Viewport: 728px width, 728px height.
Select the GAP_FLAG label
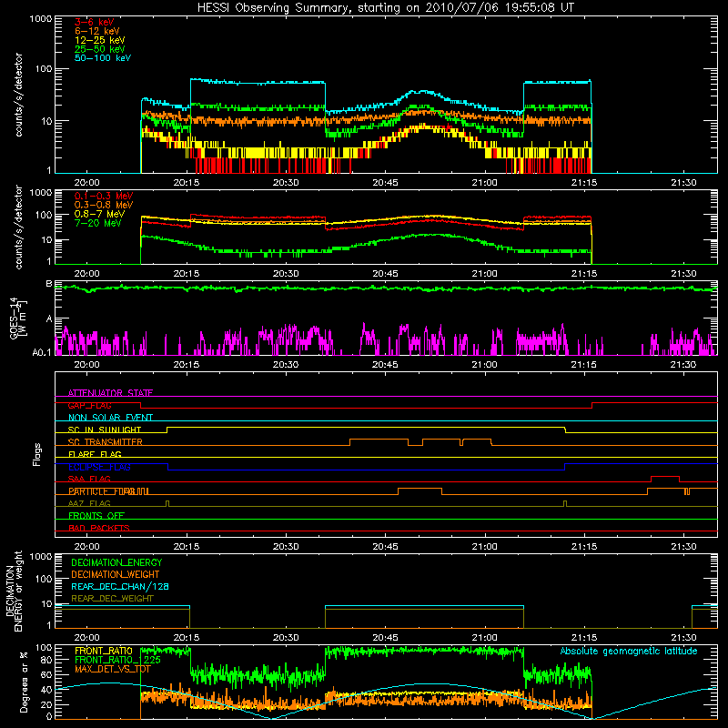click(89, 405)
